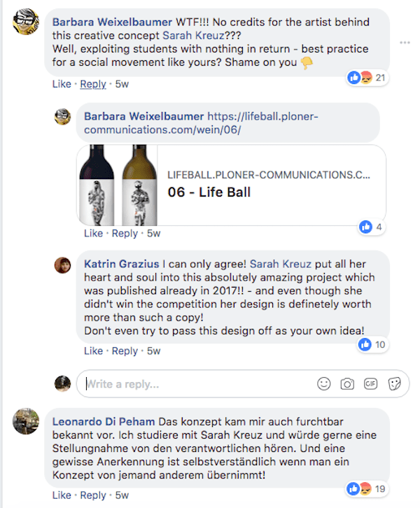
Task: Reply to Barbara Weixelbaumer's top comment
Action: 93,84
